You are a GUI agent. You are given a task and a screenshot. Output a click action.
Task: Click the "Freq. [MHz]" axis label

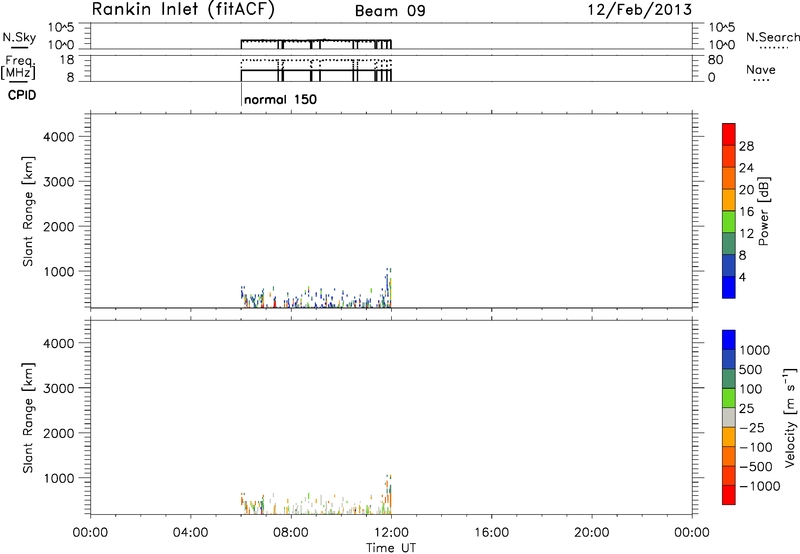click(18, 67)
